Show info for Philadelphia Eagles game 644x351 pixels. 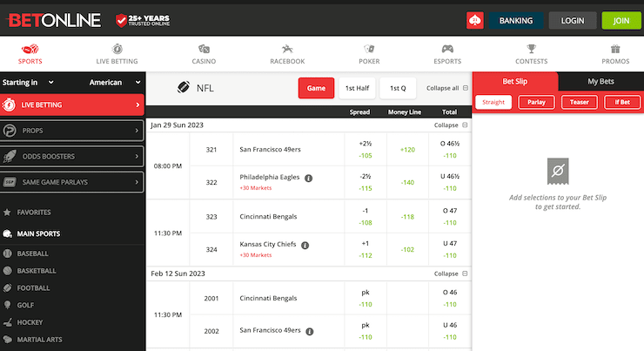click(308, 179)
